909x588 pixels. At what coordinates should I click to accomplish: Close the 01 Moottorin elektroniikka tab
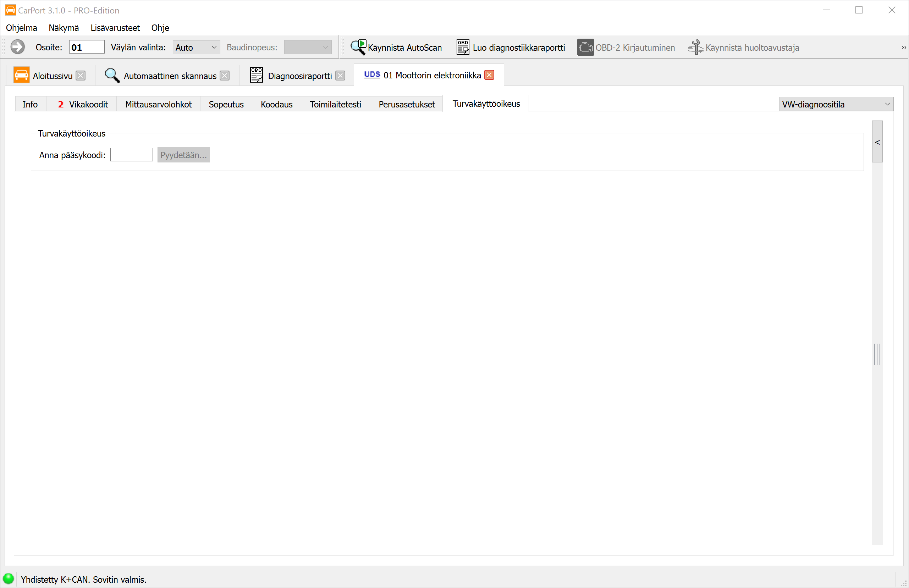tap(489, 75)
